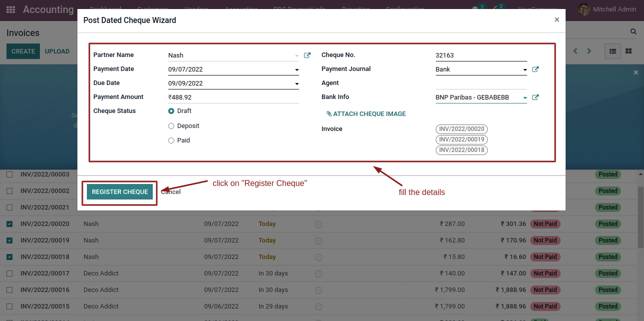Screen dimensions: 644x321
Task: Click Cancel in the wizard footer
Action: click(x=171, y=192)
